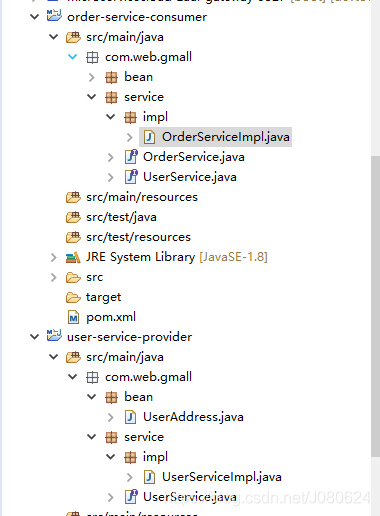
Task: Select user-service-provider project label
Action: 130,337
